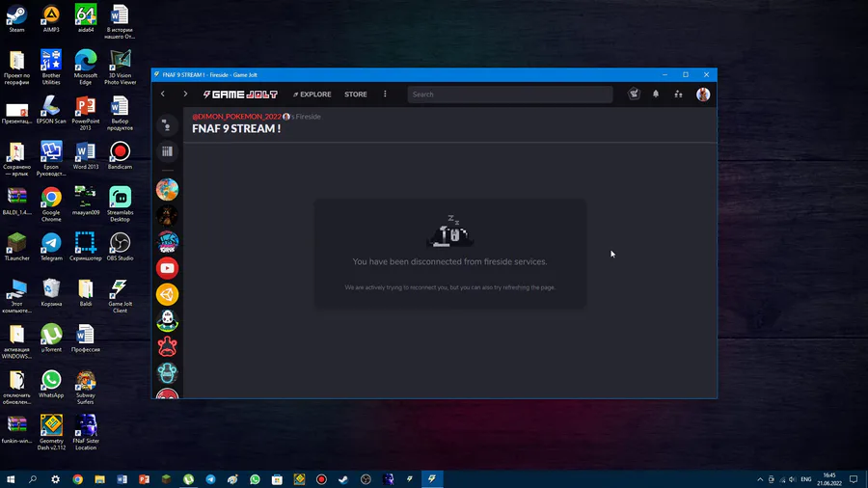
Task: Open the Windows Start menu
Action: tap(11, 479)
